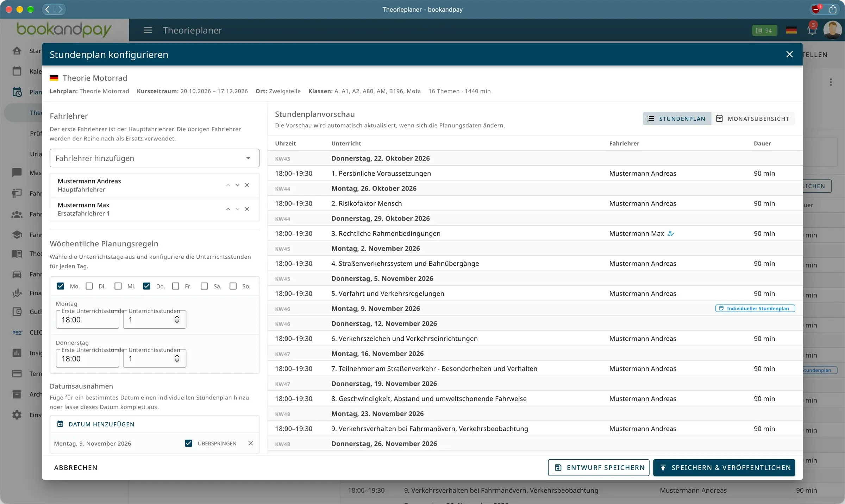Uncheck the Mo. weekday checkbox

coord(61,286)
